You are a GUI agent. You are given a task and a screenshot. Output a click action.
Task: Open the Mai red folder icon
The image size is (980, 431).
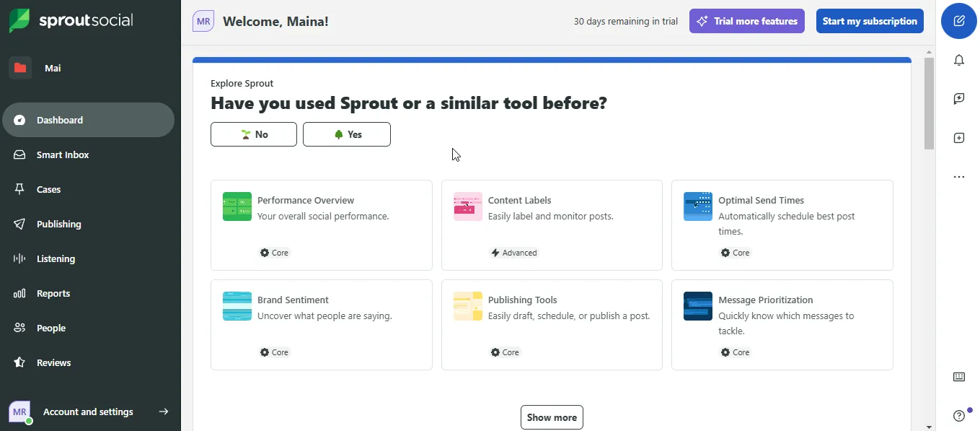coord(20,68)
